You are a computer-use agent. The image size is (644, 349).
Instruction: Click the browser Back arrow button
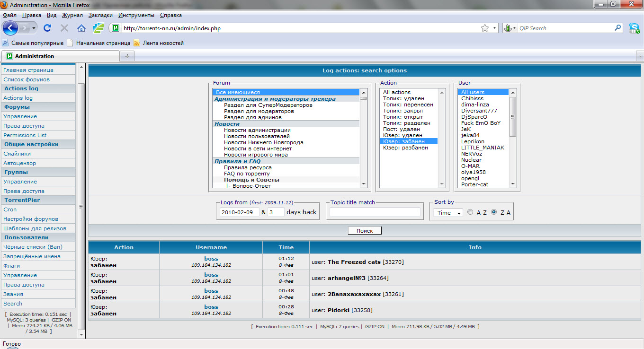click(9, 28)
